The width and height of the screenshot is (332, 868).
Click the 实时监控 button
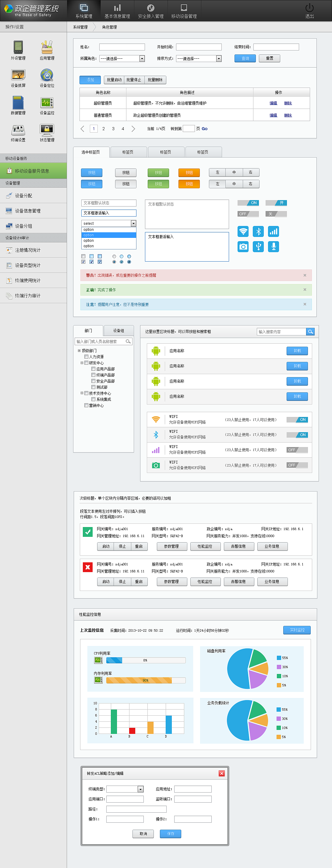pyautogui.click(x=297, y=630)
